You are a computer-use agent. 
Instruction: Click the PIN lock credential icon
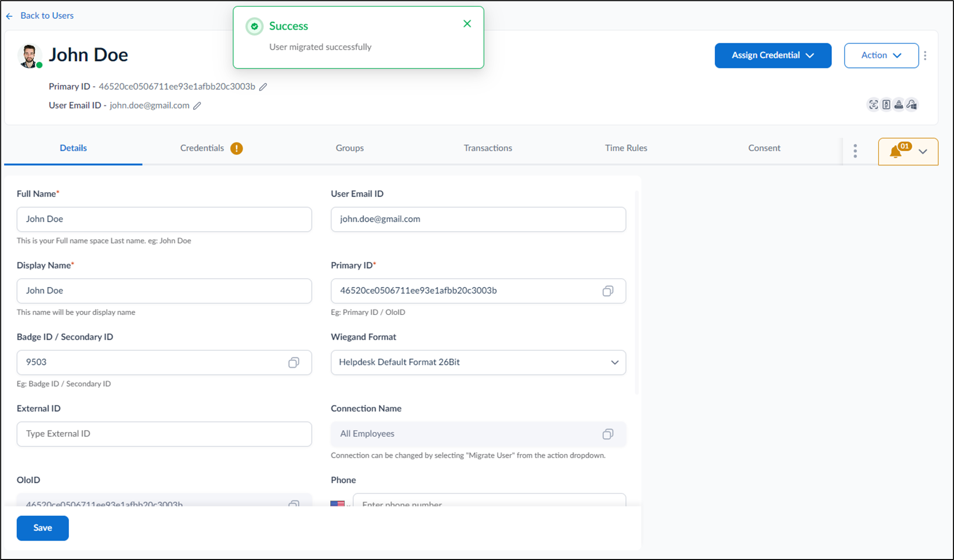899,105
